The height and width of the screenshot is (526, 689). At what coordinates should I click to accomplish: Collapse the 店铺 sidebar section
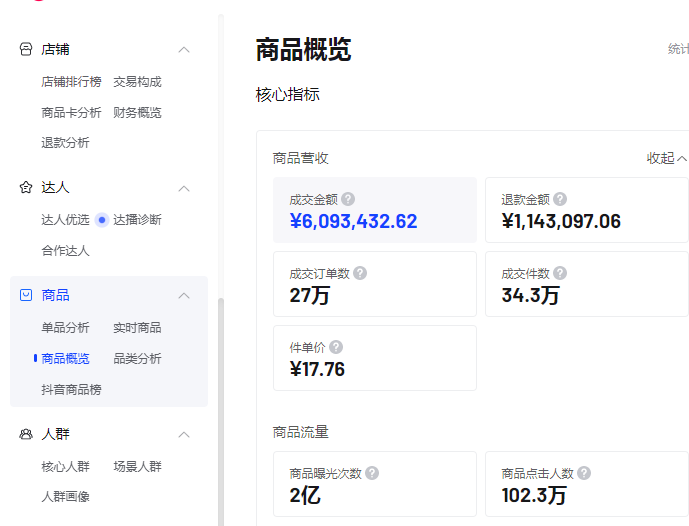pyautogui.click(x=184, y=49)
